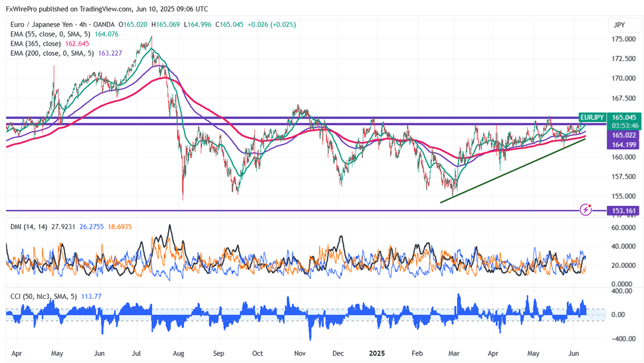
Task: Click the 165.022 price label
Action: pyautogui.click(x=624, y=135)
